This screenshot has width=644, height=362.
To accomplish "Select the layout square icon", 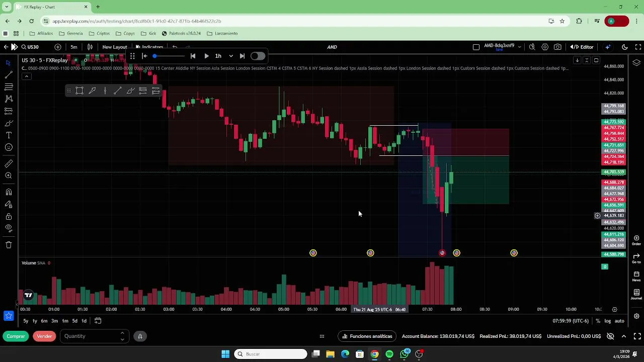I will 476,47.
